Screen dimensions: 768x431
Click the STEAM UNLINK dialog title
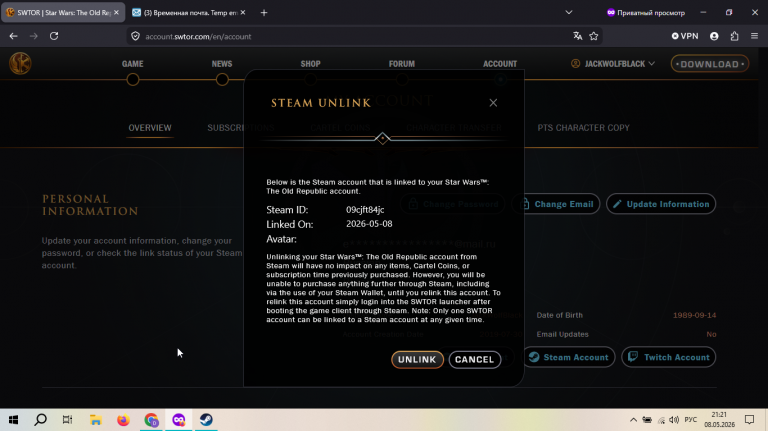coord(321,103)
